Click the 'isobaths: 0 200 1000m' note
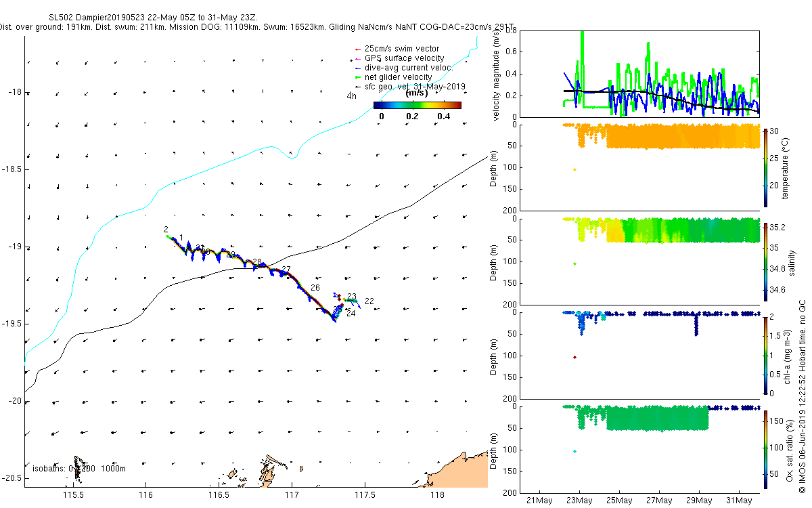The width and height of the screenshot is (812, 508). (x=78, y=468)
